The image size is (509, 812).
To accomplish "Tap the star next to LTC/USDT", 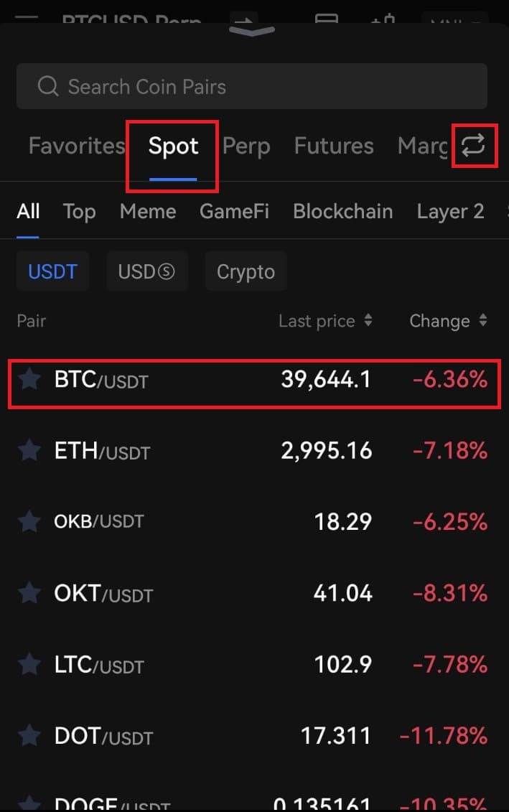I will click(29, 663).
